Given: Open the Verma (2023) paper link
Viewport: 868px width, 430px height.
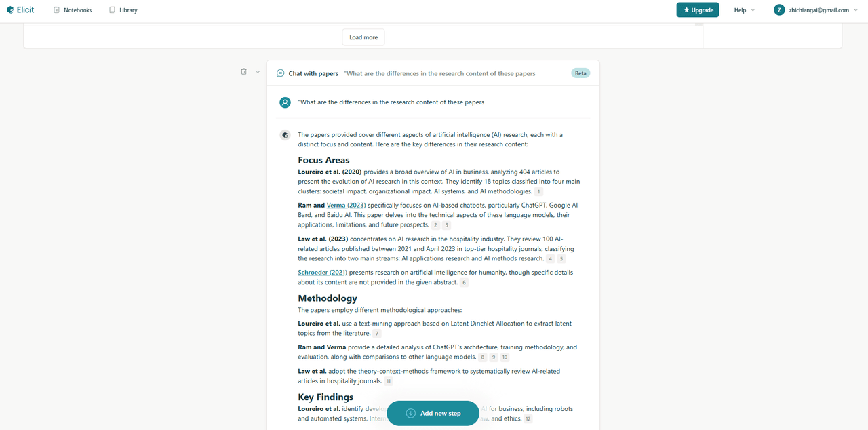Looking at the screenshot, I should (346, 205).
